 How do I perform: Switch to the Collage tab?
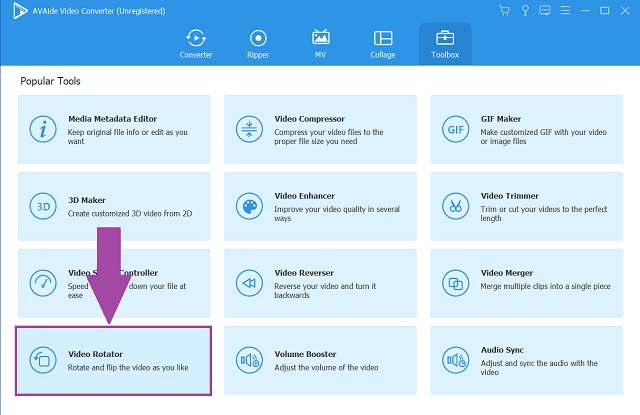coord(383,44)
